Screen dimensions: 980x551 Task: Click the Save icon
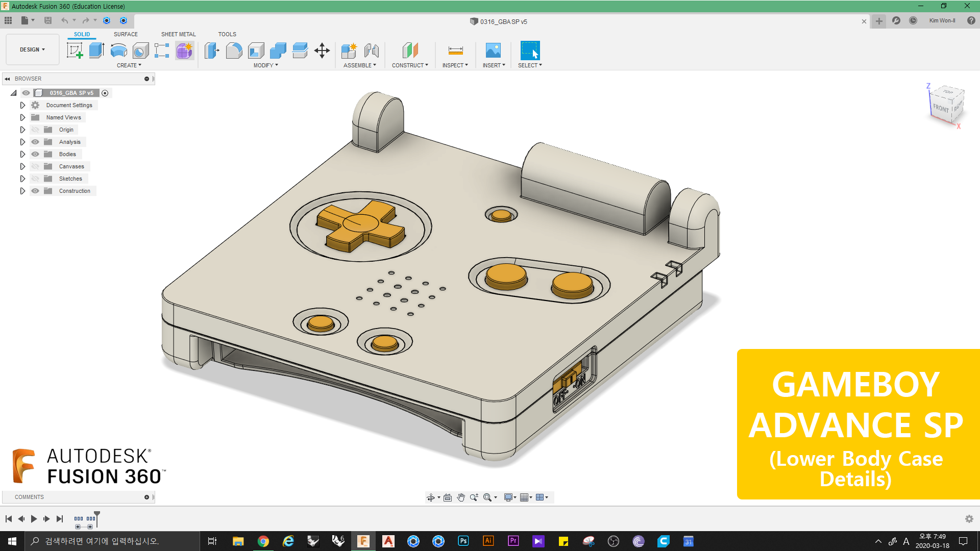click(48, 20)
